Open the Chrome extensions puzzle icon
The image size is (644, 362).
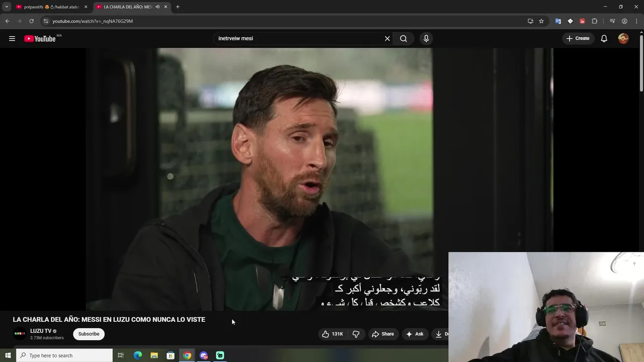click(594, 21)
